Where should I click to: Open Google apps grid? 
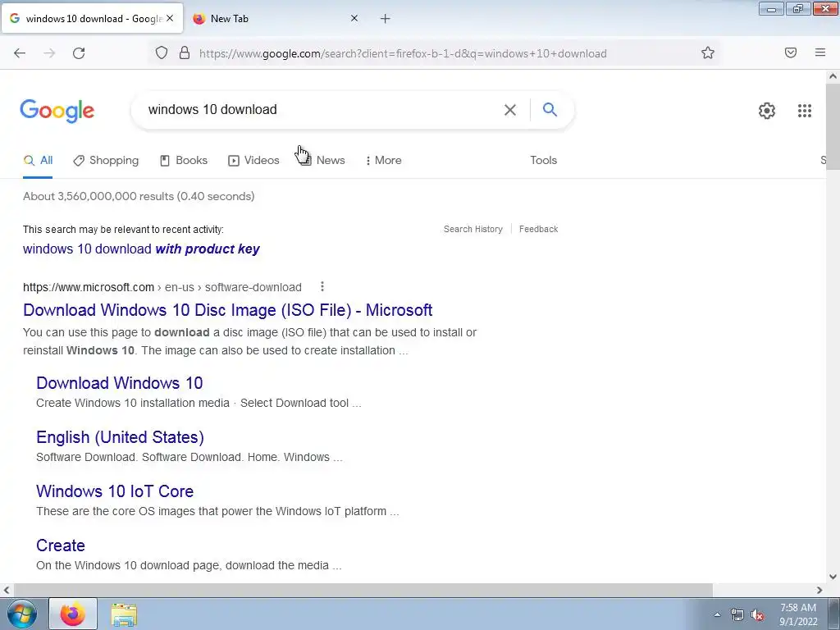(x=804, y=111)
